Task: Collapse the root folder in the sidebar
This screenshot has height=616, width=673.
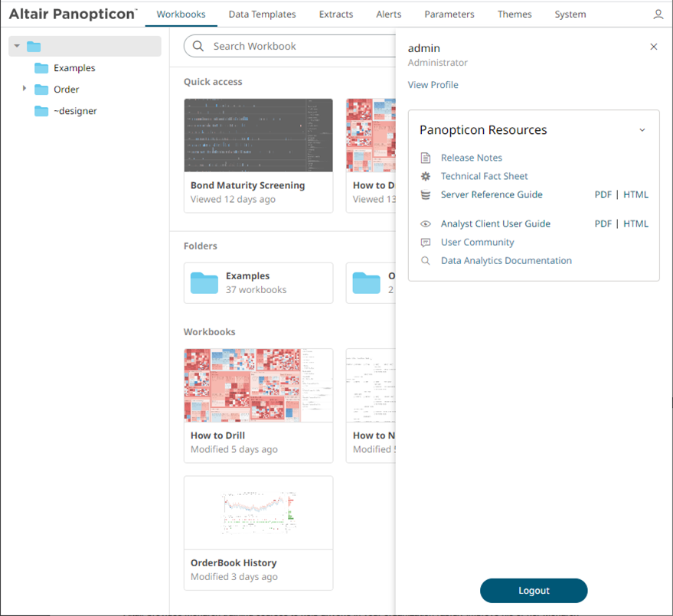Action: click(x=16, y=46)
